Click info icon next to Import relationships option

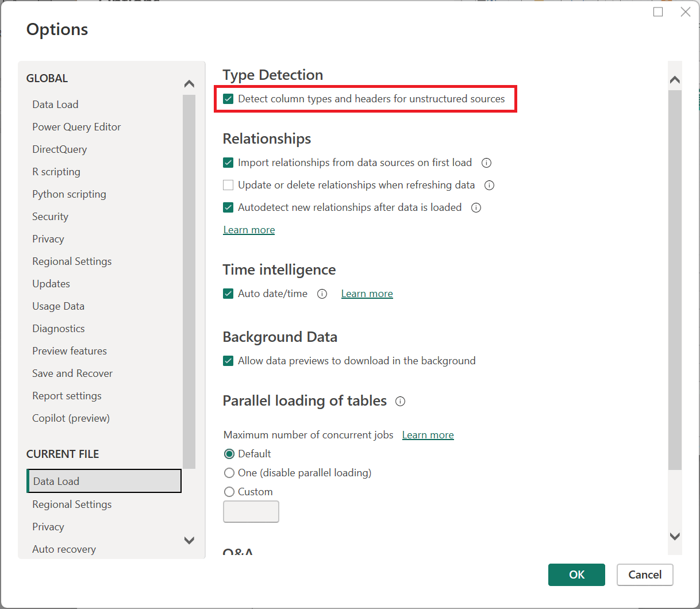tap(486, 163)
